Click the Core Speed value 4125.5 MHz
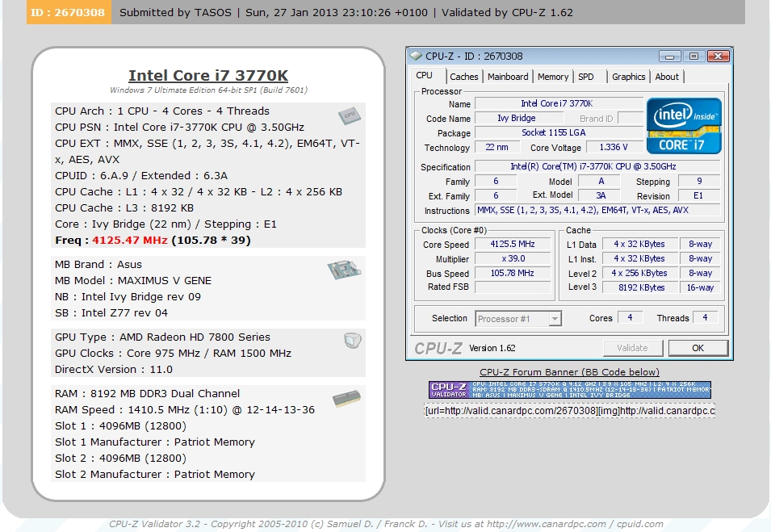The height and width of the screenshot is (532, 771). click(x=513, y=245)
